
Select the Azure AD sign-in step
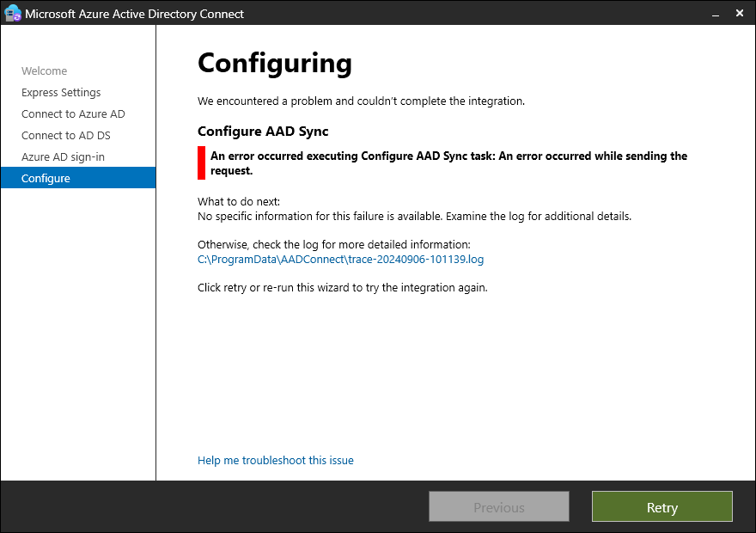point(63,157)
